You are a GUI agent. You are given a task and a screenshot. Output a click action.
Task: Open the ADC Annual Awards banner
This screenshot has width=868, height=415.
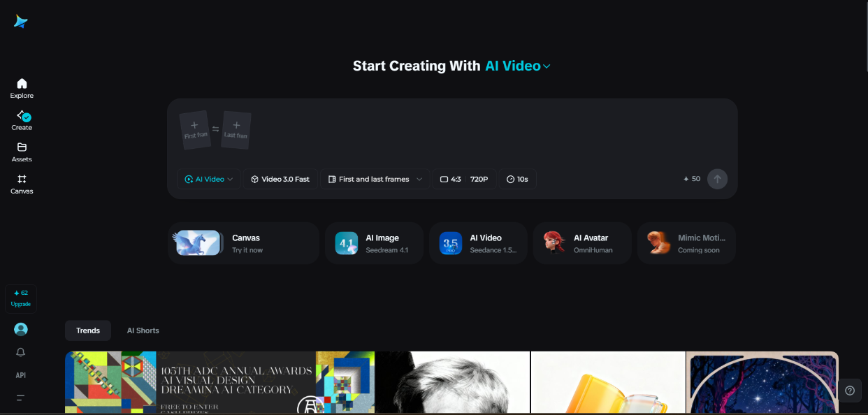pos(219,382)
